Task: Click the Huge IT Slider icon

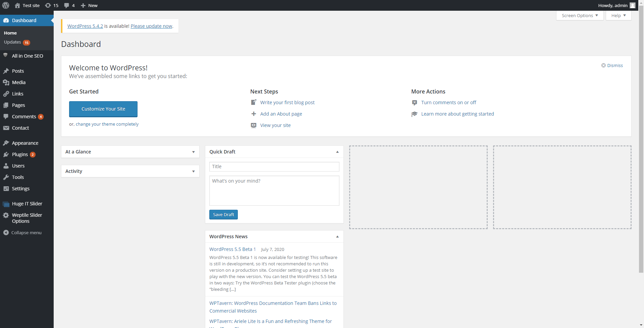Action: point(6,204)
